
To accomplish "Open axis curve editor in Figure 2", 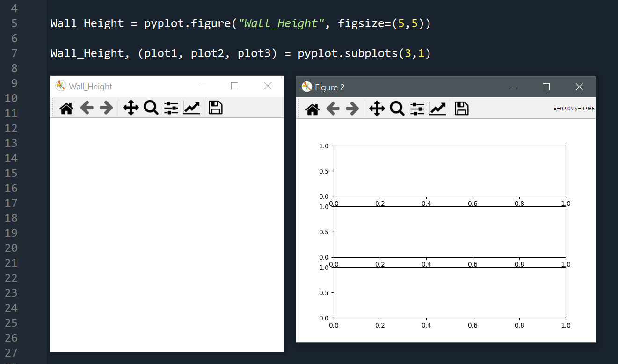I will 437,109.
